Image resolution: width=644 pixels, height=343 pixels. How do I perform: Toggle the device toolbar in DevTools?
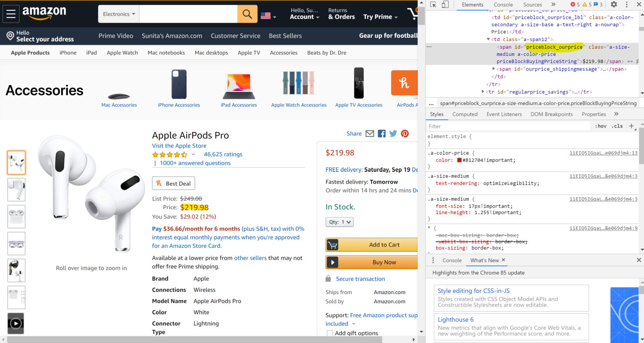445,4
